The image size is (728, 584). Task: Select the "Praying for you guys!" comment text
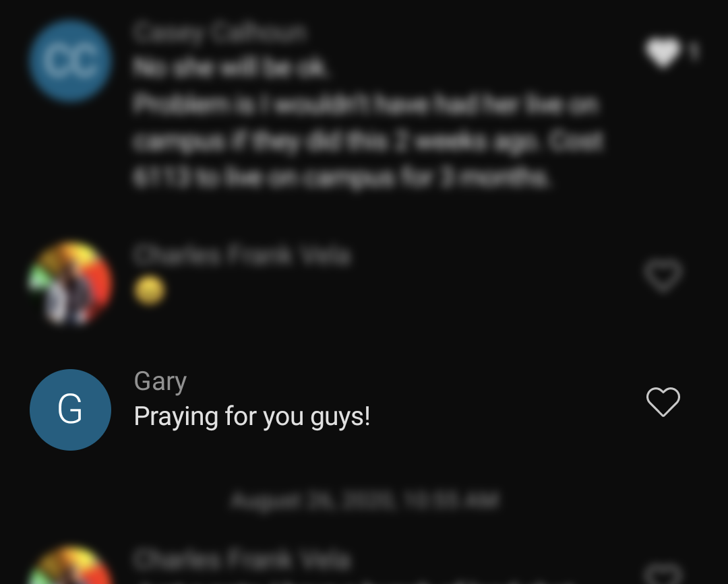[252, 416]
